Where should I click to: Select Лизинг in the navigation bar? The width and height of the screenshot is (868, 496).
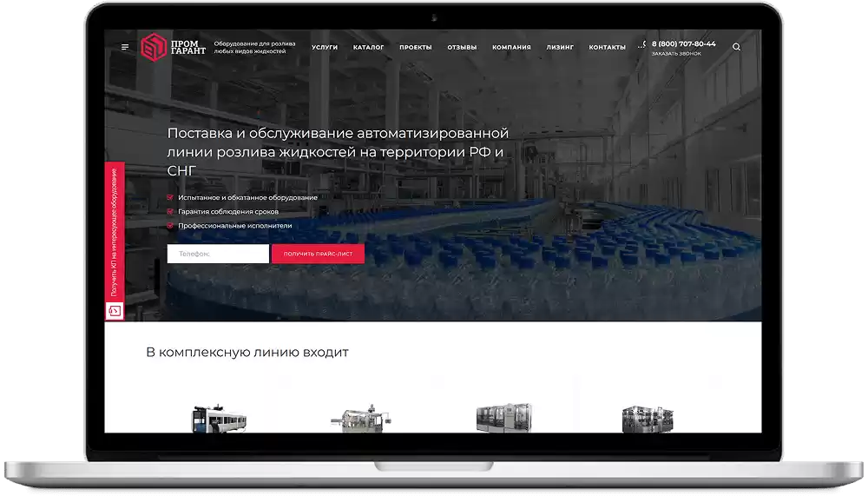pyautogui.click(x=560, y=47)
